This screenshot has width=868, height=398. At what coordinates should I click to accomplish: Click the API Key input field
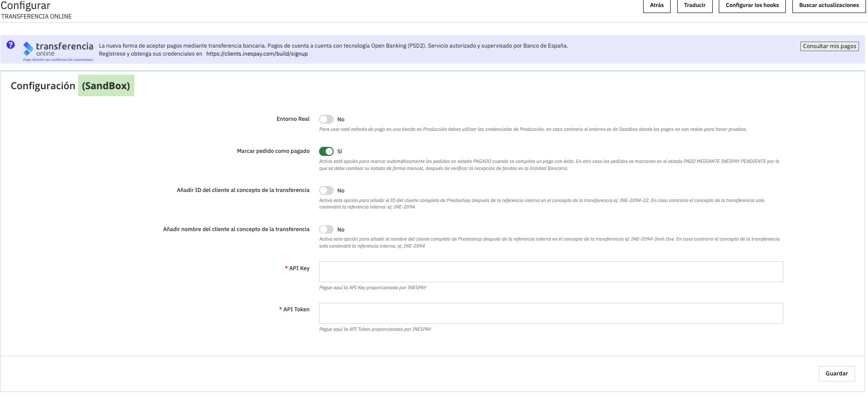pyautogui.click(x=550, y=272)
